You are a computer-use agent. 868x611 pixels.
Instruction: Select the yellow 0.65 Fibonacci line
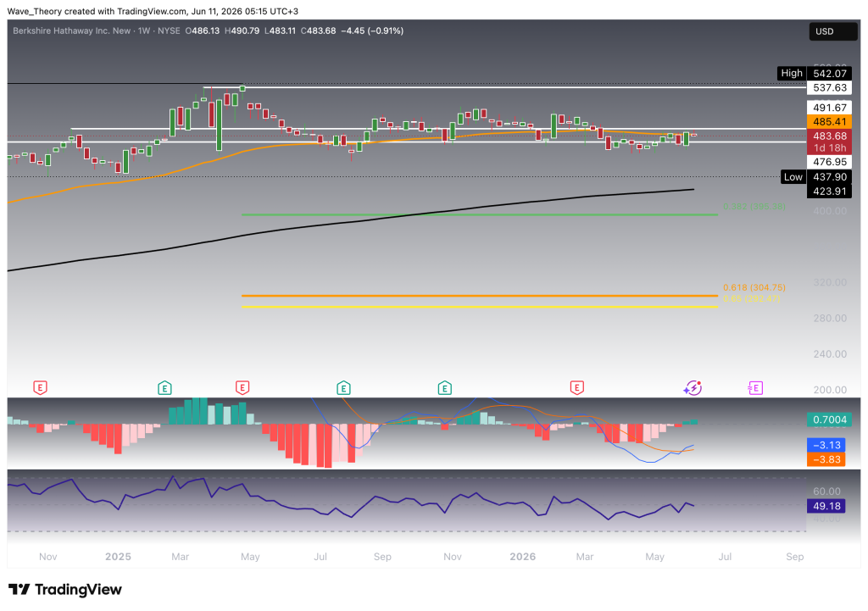pyautogui.click(x=480, y=307)
